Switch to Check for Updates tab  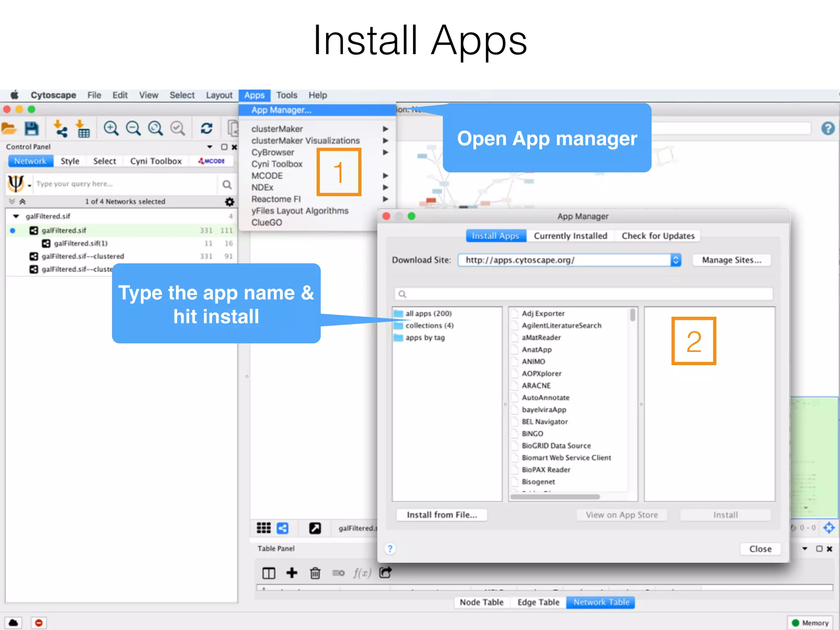click(658, 236)
